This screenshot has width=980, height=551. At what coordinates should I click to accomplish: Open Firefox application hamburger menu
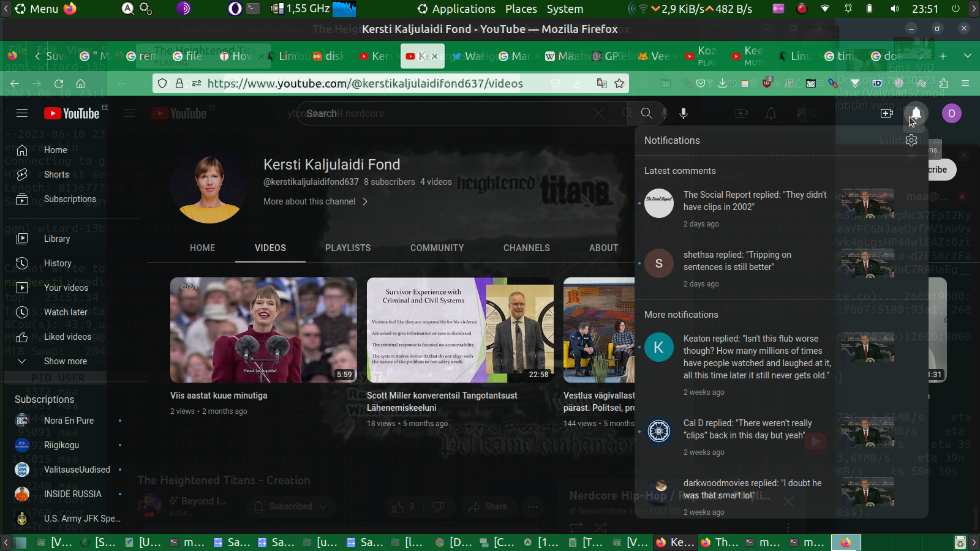[x=965, y=83]
